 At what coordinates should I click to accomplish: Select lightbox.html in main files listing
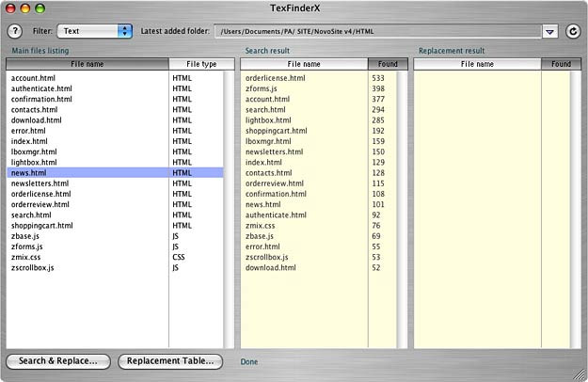pos(34,162)
